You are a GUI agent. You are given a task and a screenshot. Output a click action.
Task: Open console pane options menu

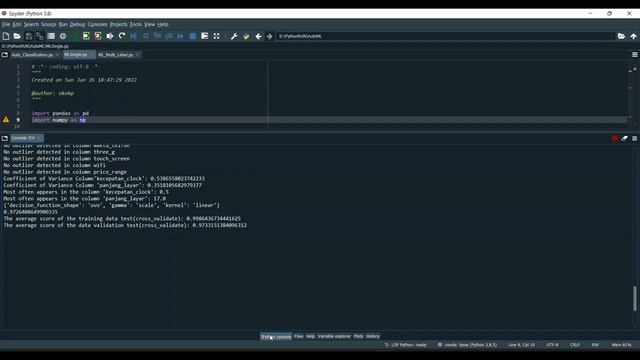tap(635, 139)
